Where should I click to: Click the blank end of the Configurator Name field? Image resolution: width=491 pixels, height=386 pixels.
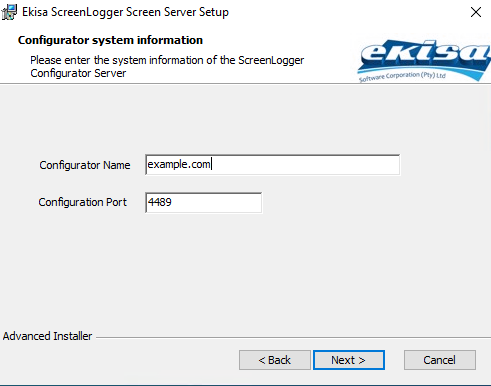(305, 164)
